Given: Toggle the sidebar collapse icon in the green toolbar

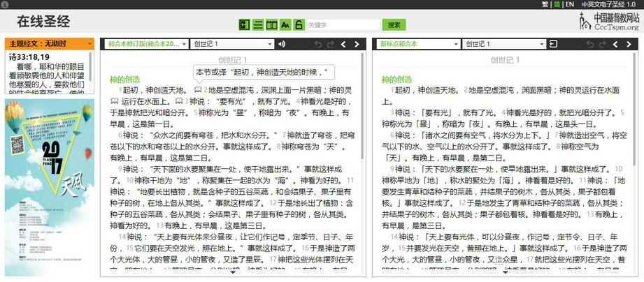Looking at the screenshot, I should pos(244,25).
